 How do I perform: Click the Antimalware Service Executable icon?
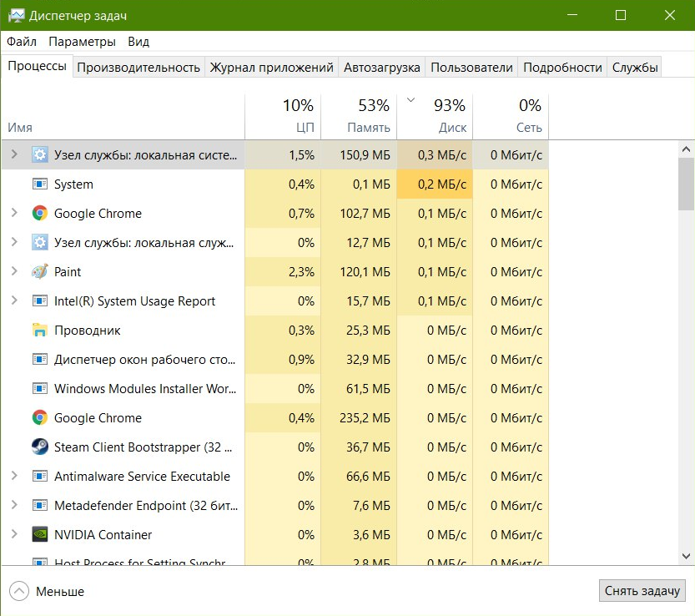pyautogui.click(x=39, y=477)
